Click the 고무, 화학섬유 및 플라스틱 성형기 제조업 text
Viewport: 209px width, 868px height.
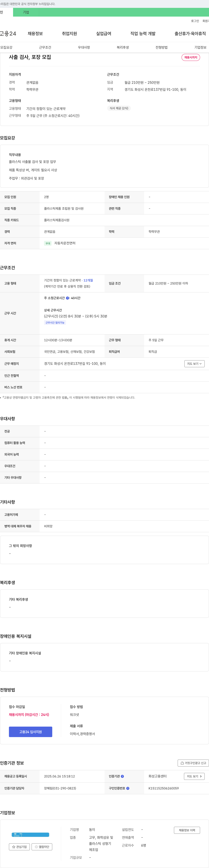pos(101,843)
